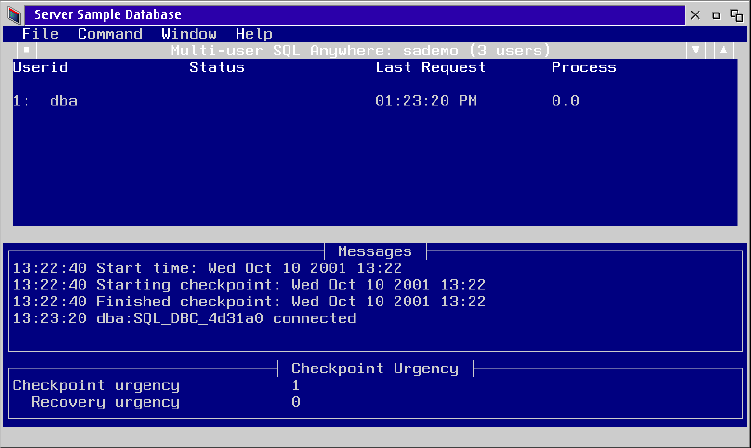The image size is (751, 448).
Task: Click the up arrow on the inner window title bar
Action: click(724, 50)
